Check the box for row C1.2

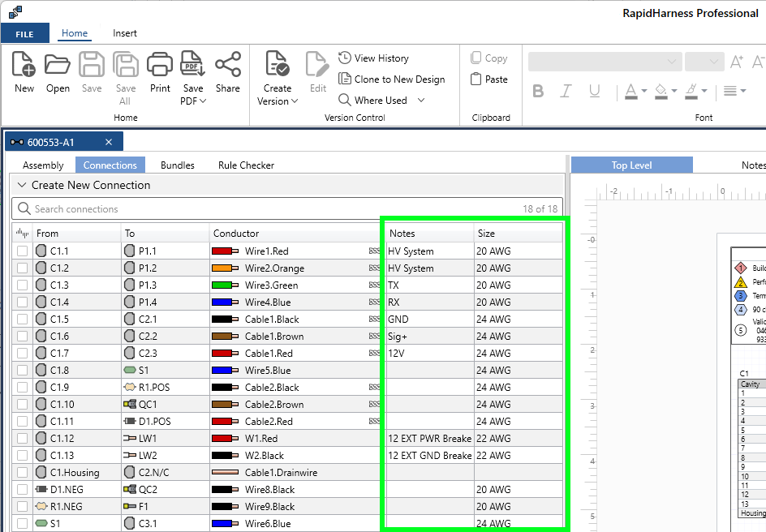22,268
